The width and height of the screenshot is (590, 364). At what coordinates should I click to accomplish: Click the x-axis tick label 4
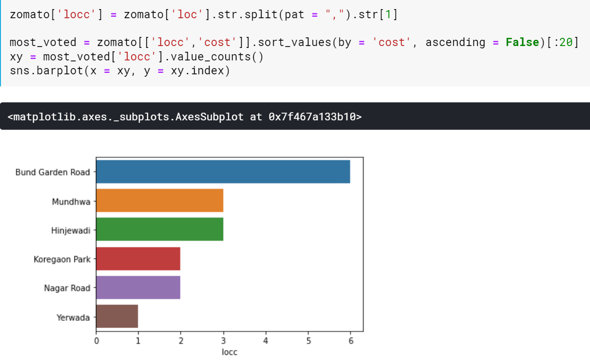click(x=266, y=341)
